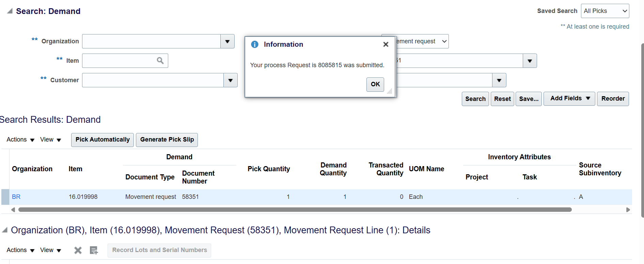Image resolution: width=644 pixels, height=264 pixels.
Task: Click OK in the Information dialog
Action: pyautogui.click(x=375, y=84)
